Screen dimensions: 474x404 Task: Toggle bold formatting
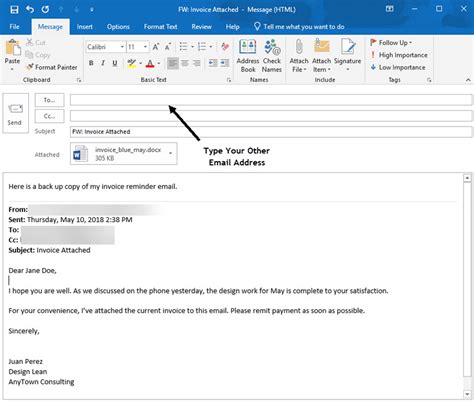coord(91,63)
